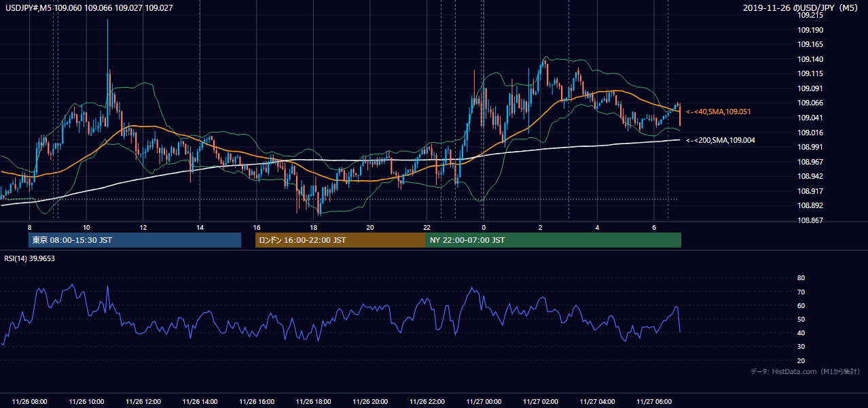Select the Tokyo 08:00-15:30 JST session bar
Image resolution: width=868 pixels, height=408 pixels.
tap(134, 240)
